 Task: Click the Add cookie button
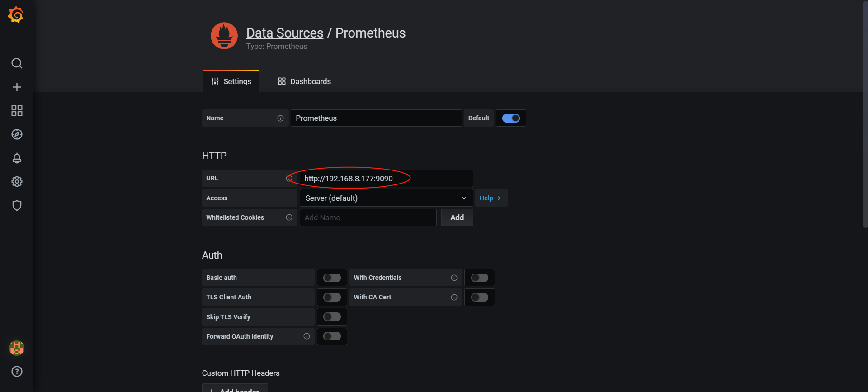(457, 217)
